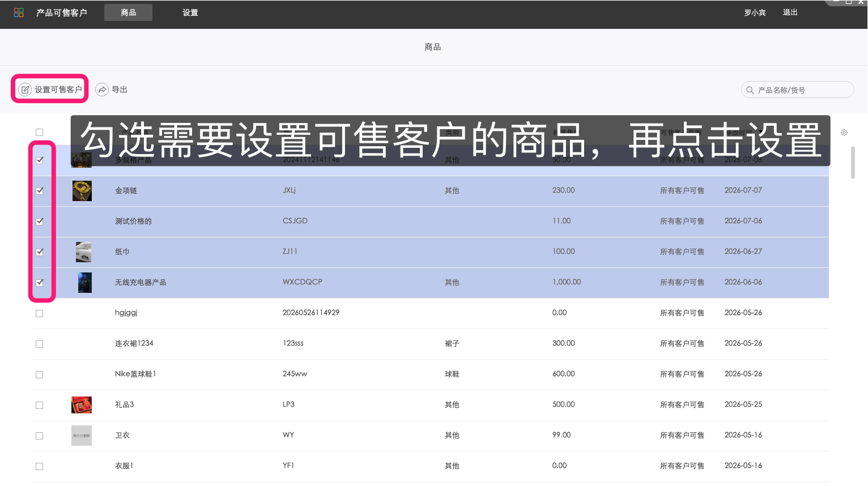The width and height of the screenshot is (868, 486).
Task: Open the 金项链 product thumbnail
Action: tap(82, 191)
